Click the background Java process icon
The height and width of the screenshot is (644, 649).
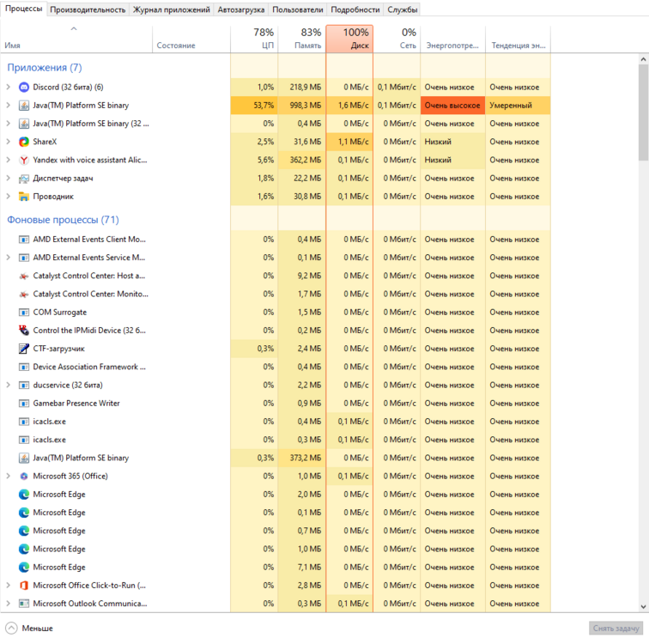(x=24, y=459)
